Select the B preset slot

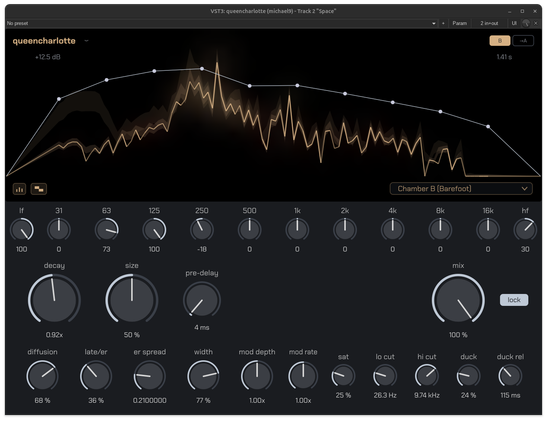(x=500, y=41)
